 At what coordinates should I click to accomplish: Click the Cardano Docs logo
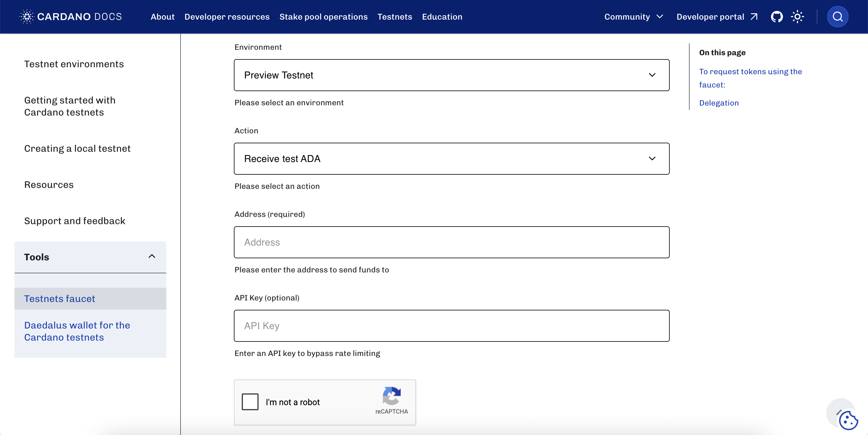[x=71, y=17]
